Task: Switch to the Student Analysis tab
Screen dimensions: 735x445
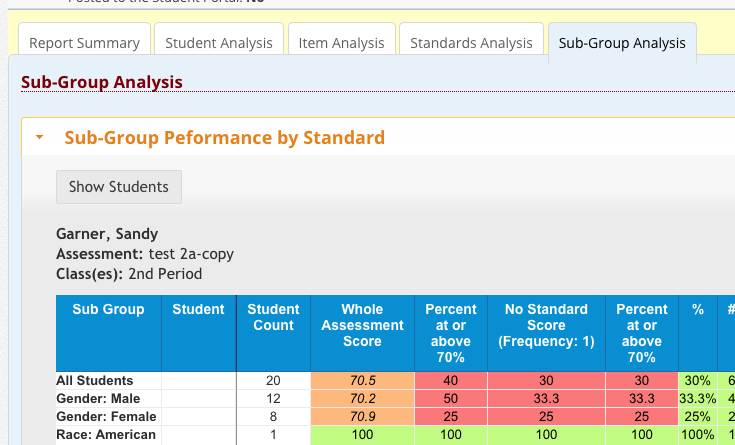Action: pos(219,43)
